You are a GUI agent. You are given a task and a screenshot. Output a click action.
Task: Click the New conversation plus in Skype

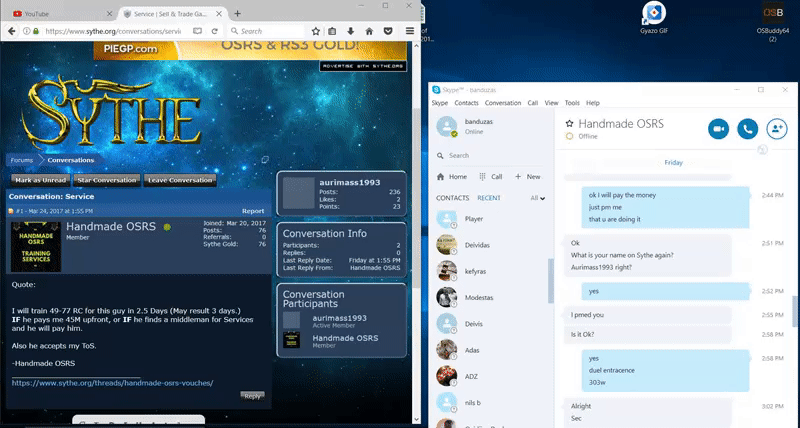coord(528,177)
